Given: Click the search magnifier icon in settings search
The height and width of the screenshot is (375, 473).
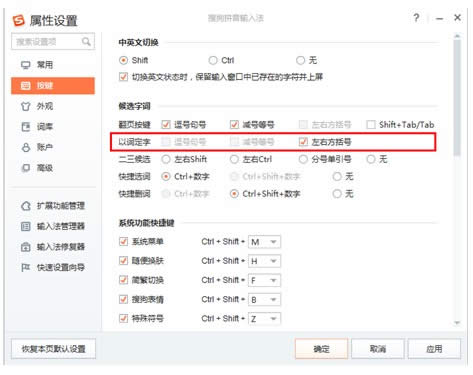Looking at the screenshot, I should 86,42.
